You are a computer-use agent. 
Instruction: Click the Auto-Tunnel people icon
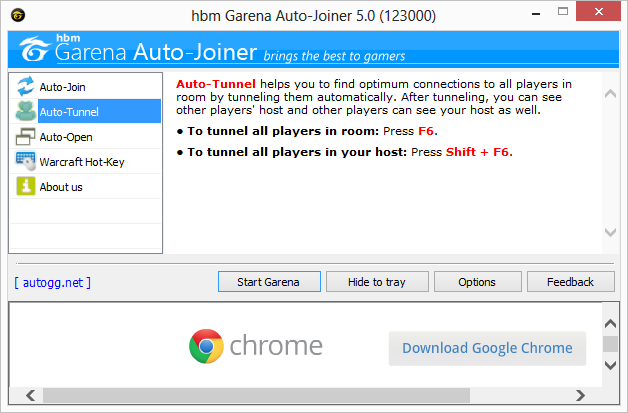pos(26,111)
